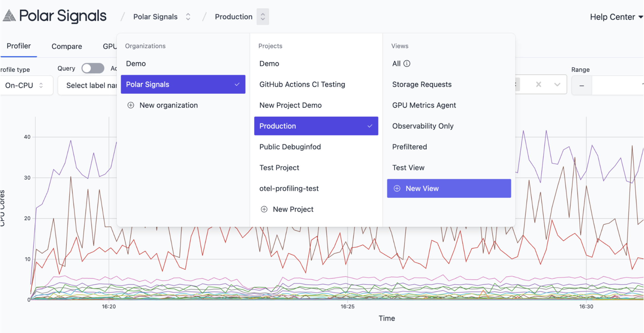Screen dimensions: 644x333
Task: Choose the Public Debuginfod project
Action: [316, 147]
